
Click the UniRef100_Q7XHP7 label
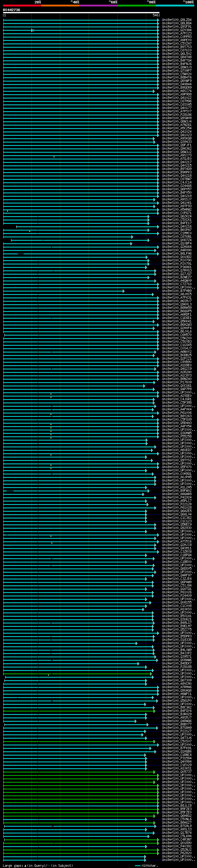point(176,71)
